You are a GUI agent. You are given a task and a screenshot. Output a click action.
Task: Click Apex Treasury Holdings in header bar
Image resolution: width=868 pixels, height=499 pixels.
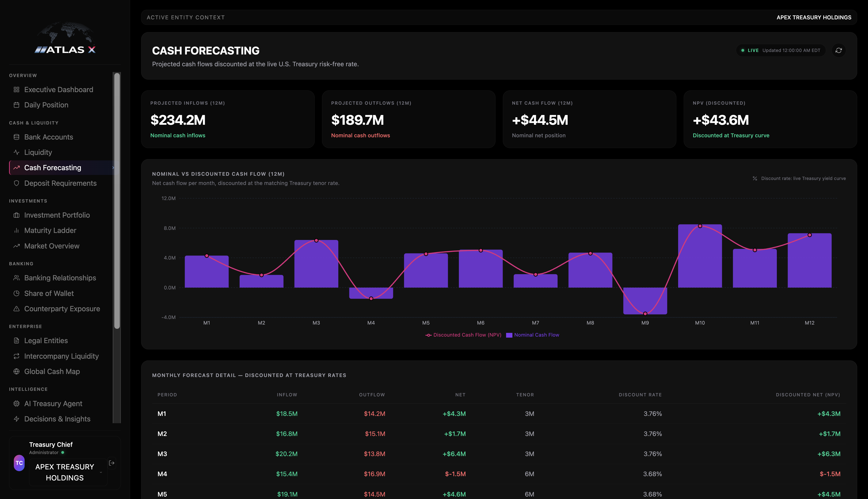(x=814, y=18)
